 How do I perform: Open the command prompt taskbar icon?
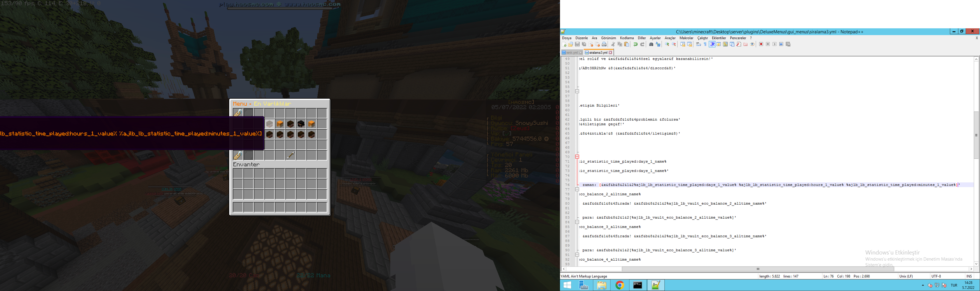click(x=638, y=285)
